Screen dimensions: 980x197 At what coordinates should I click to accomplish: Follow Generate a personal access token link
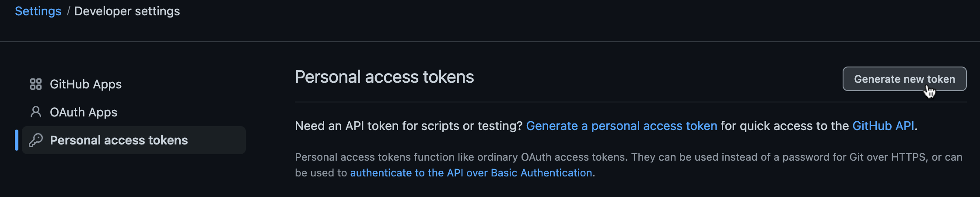[621, 126]
